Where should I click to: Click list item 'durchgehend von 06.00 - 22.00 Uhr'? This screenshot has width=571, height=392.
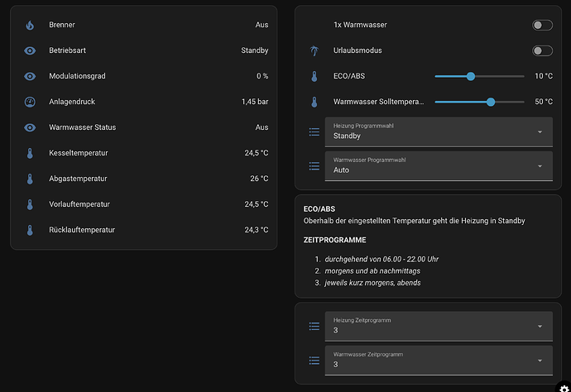point(381,259)
